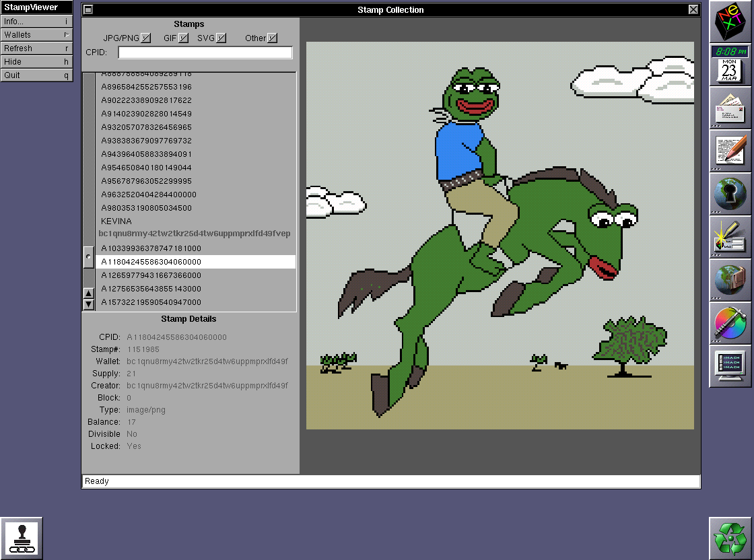The image size is (754, 560).
Task: Open the NeXT logo dock icon
Action: 730,22
